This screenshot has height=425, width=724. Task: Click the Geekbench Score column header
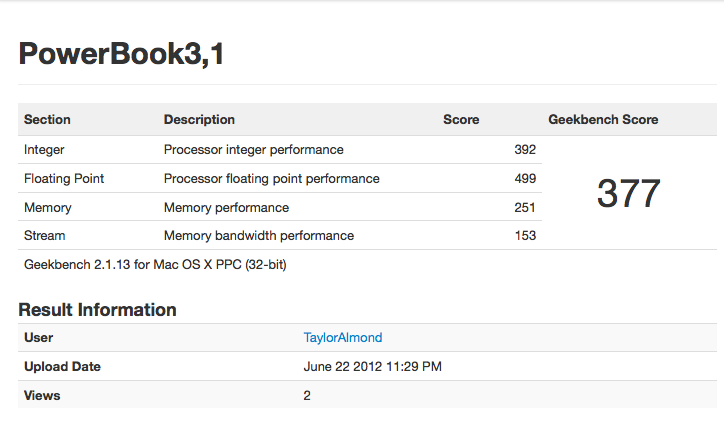click(603, 120)
